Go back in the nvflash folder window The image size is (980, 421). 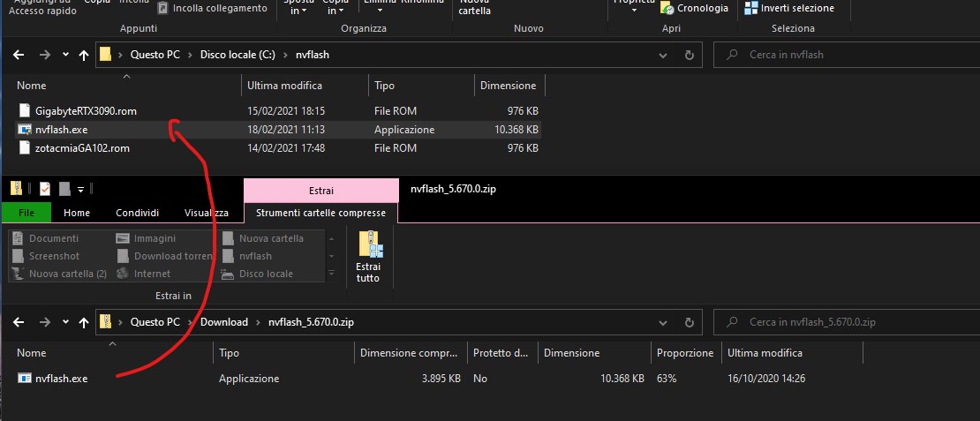[x=19, y=55]
